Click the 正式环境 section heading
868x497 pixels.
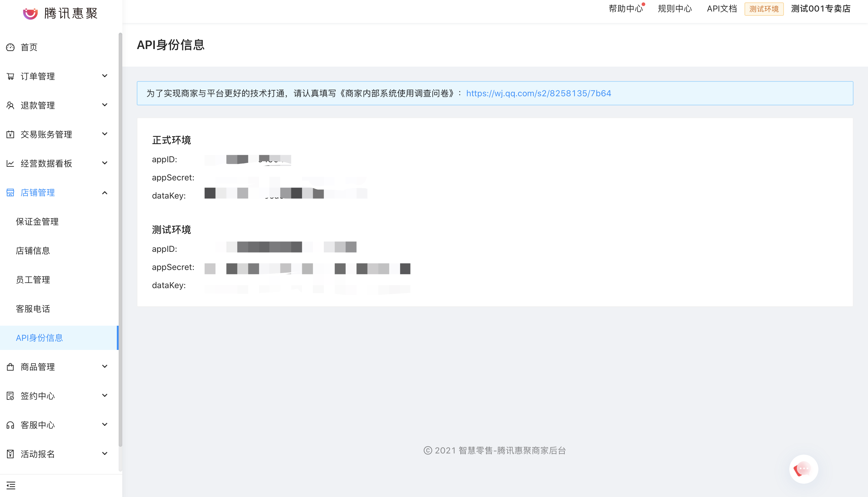pos(171,140)
